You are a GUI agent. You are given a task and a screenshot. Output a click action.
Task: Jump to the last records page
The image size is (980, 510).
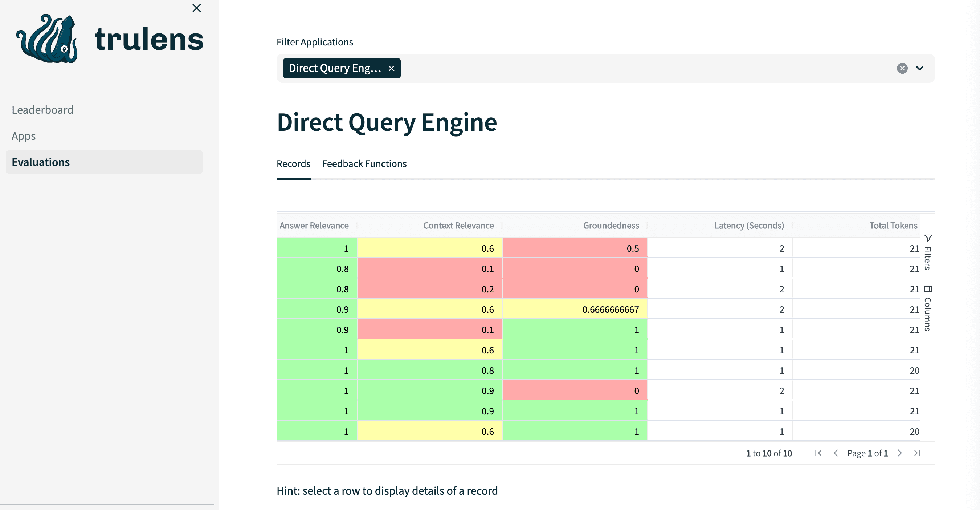point(917,453)
